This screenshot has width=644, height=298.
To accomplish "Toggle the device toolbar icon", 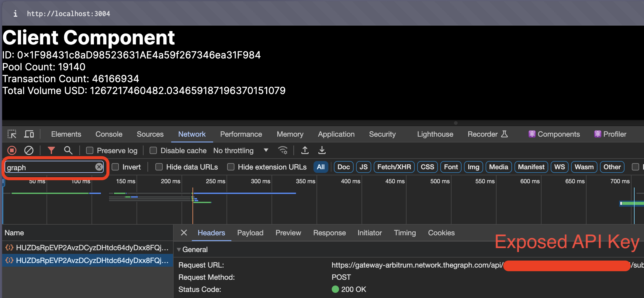I will (x=29, y=134).
